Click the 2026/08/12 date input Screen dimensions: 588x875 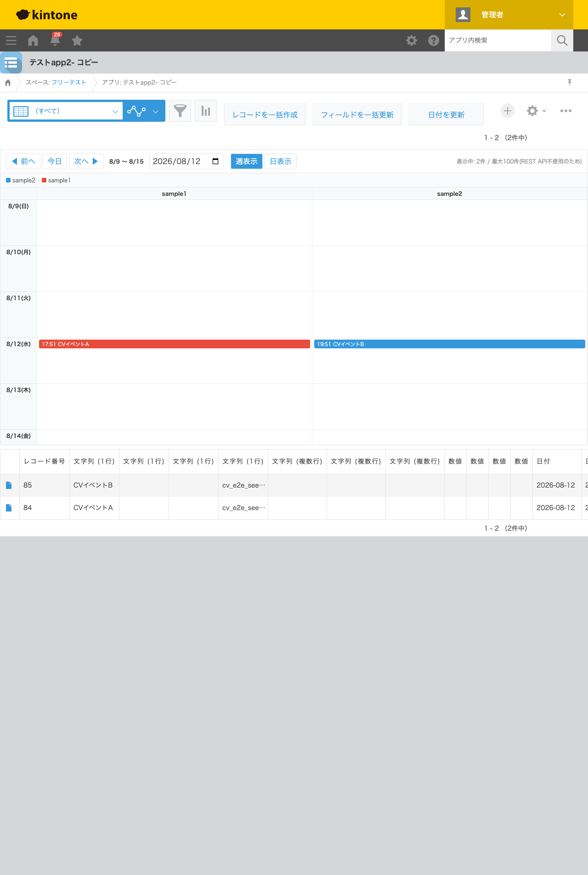[186, 161]
